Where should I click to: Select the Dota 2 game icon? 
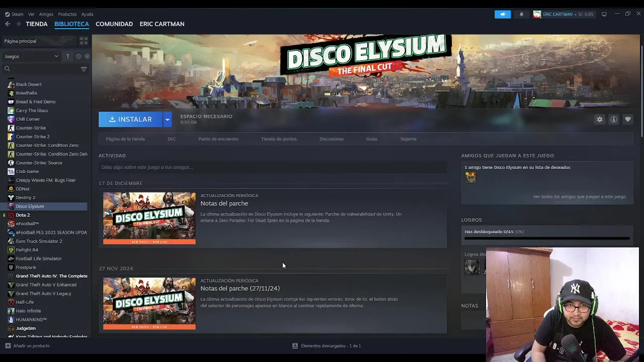(11, 215)
